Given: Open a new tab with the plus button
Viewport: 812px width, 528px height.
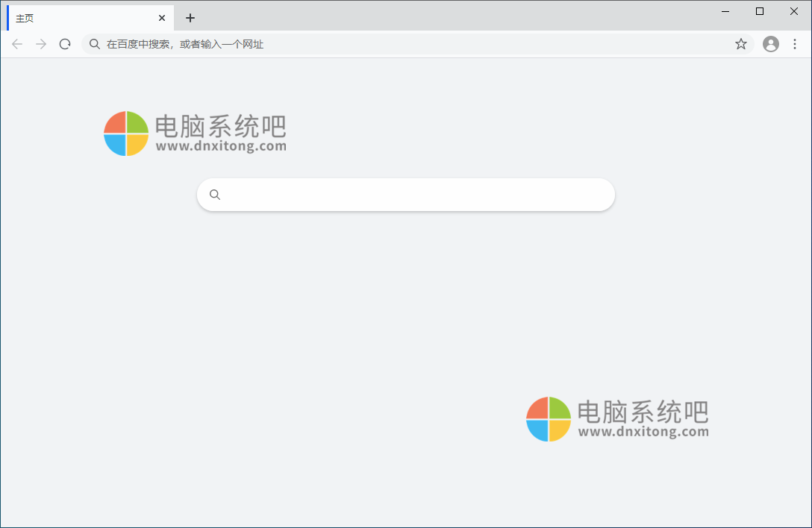Looking at the screenshot, I should 189,17.
